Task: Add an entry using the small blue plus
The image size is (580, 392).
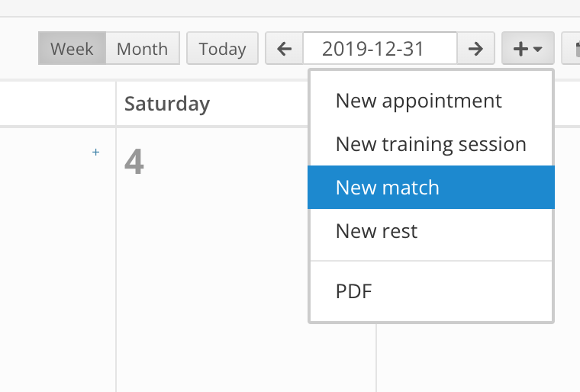Action: (x=96, y=152)
